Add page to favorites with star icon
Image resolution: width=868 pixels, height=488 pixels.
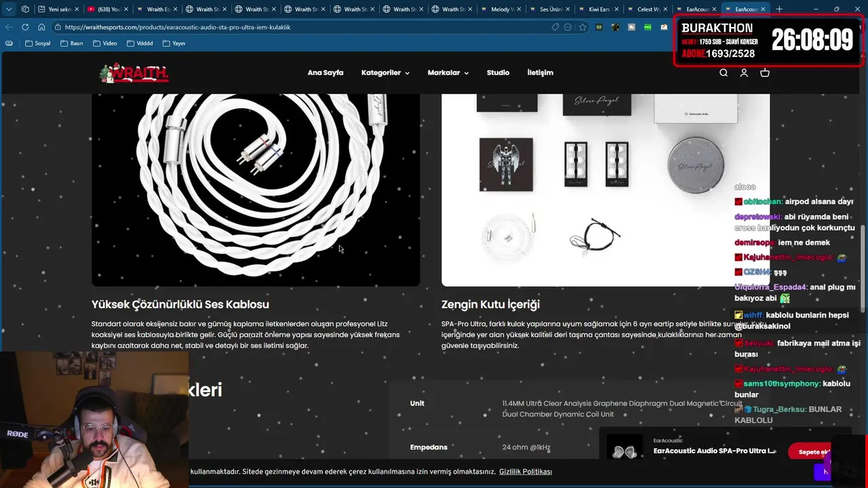click(x=583, y=27)
